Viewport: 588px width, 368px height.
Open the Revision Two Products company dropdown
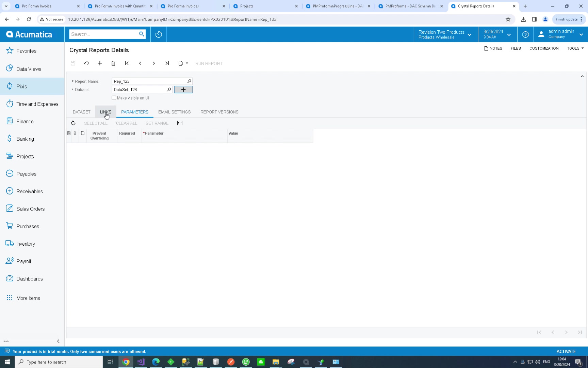pos(445,34)
